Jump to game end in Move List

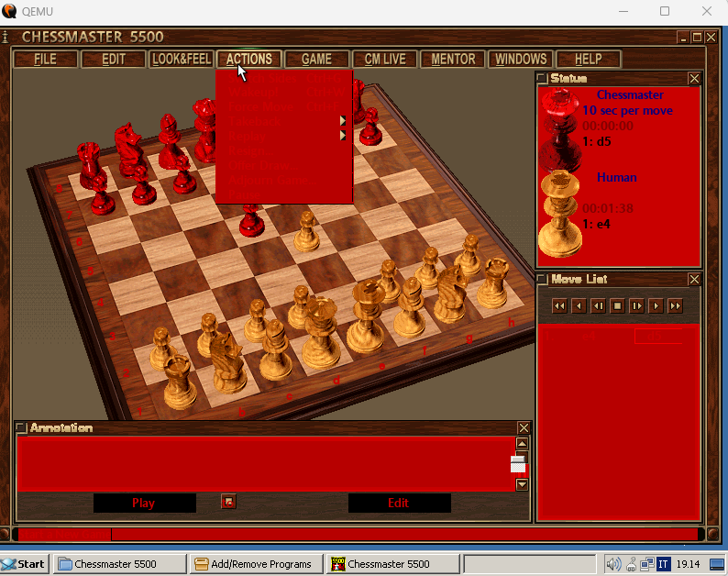[675, 306]
